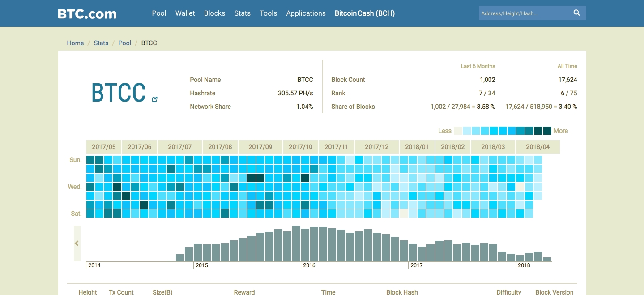644x295 pixels.
Task: Click the 2017 year marker on the timeline
Action: pyautogui.click(x=417, y=265)
